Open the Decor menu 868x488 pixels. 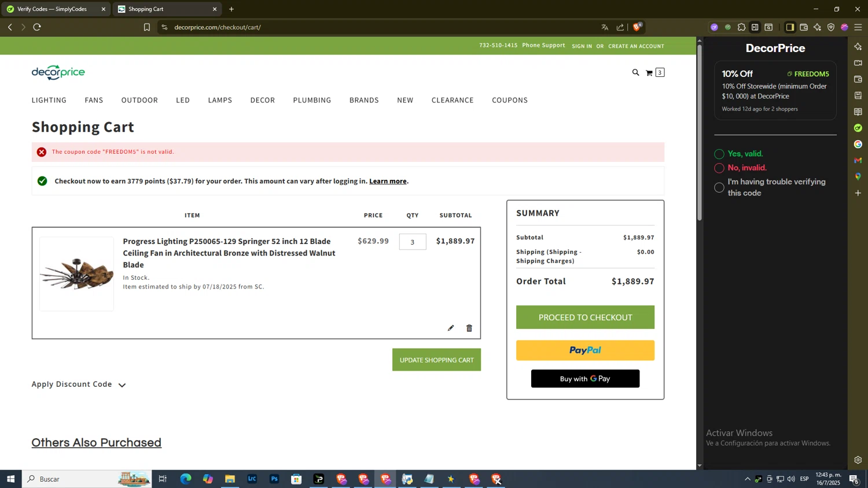pyautogui.click(x=263, y=100)
